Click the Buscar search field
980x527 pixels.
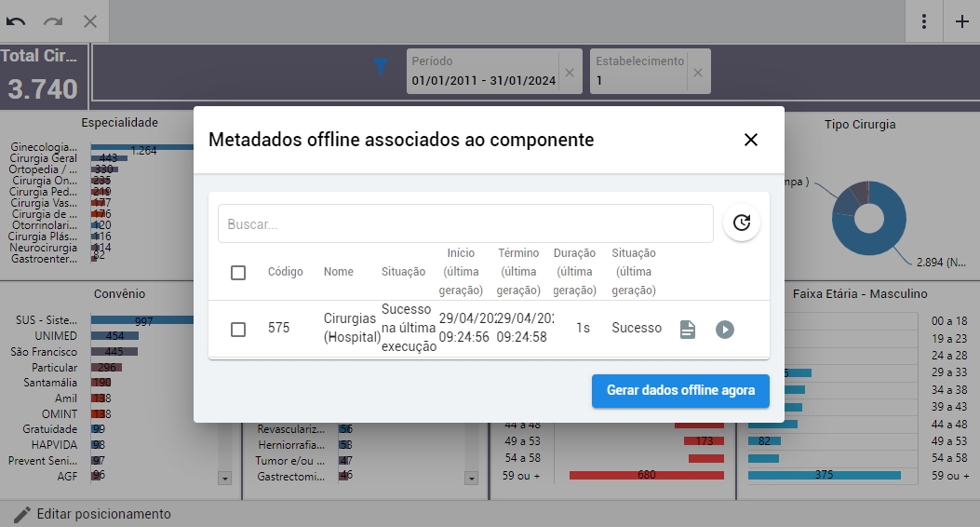(x=465, y=224)
